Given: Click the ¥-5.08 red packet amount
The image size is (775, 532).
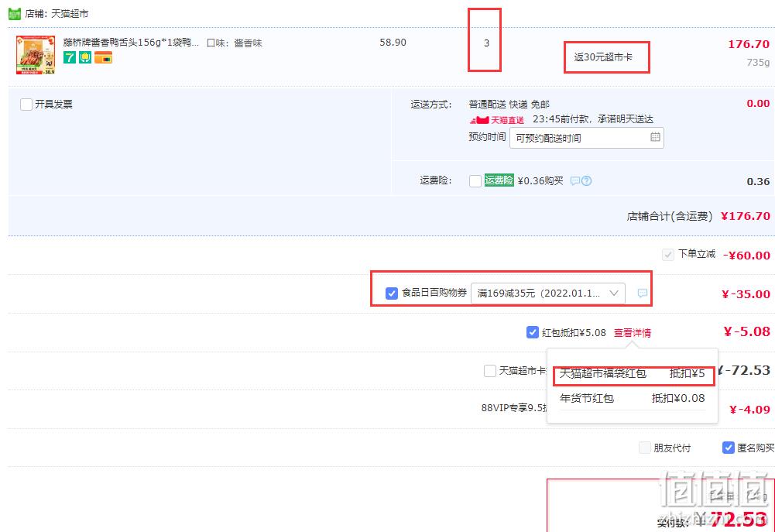Looking at the screenshot, I should [x=747, y=331].
